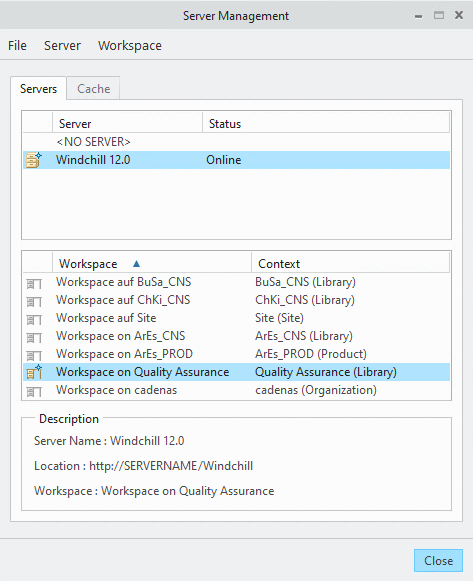This screenshot has width=473, height=581.
Task: Sort by the Server column header
Action: (127, 124)
